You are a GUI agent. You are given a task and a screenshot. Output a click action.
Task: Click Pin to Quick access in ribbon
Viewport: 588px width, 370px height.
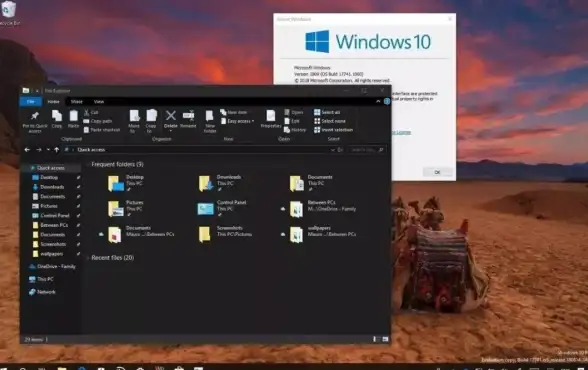point(35,121)
